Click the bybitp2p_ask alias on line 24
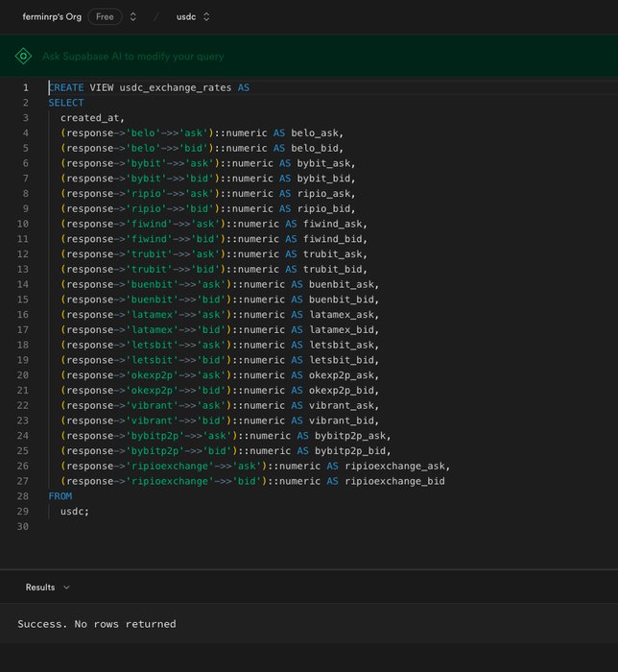 (351, 436)
